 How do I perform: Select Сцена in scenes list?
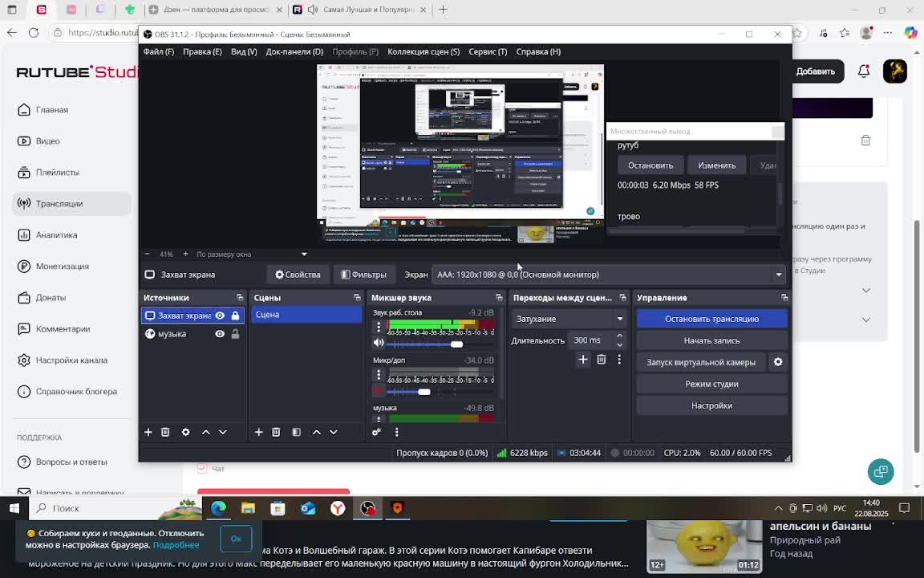tap(306, 315)
